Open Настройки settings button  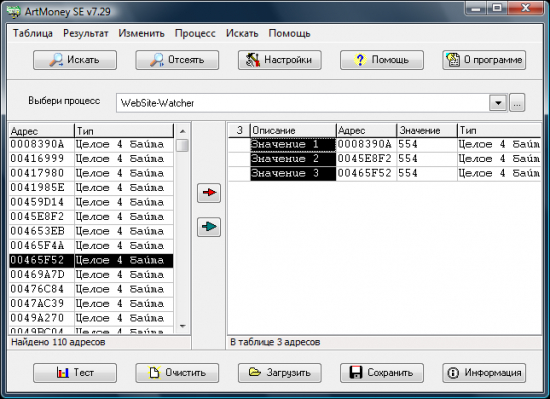tap(280, 60)
